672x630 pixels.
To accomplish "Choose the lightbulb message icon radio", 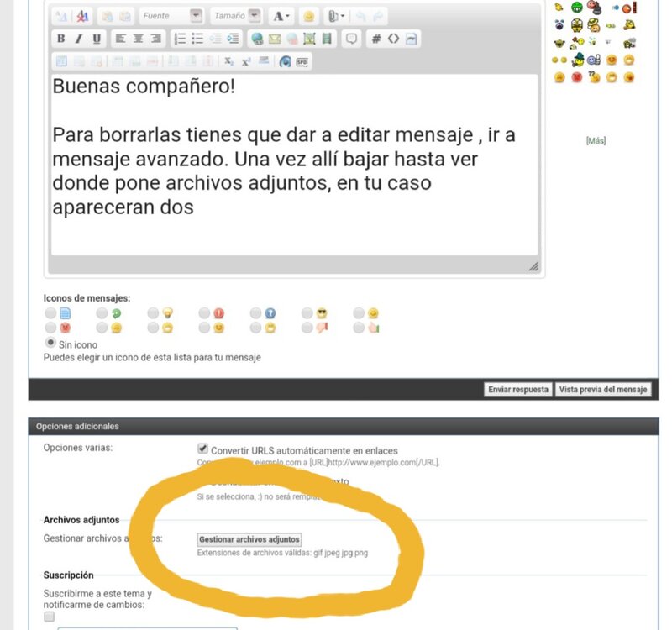I will click(x=153, y=313).
